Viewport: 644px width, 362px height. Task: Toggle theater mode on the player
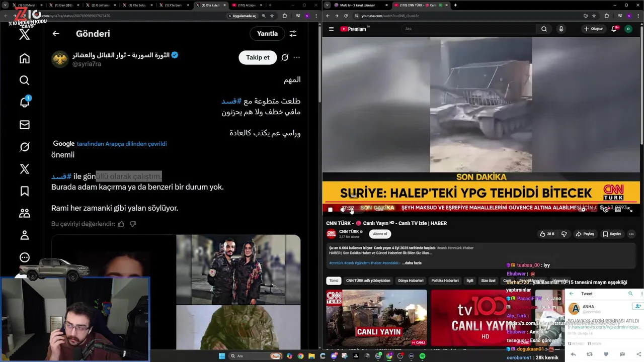[618, 209]
